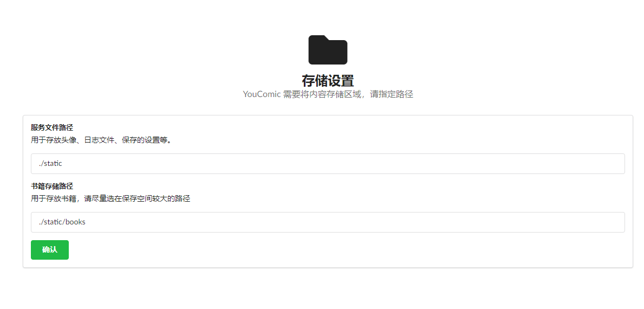Click the 书籍存储路径 label
644x309 pixels.
[52, 186]
